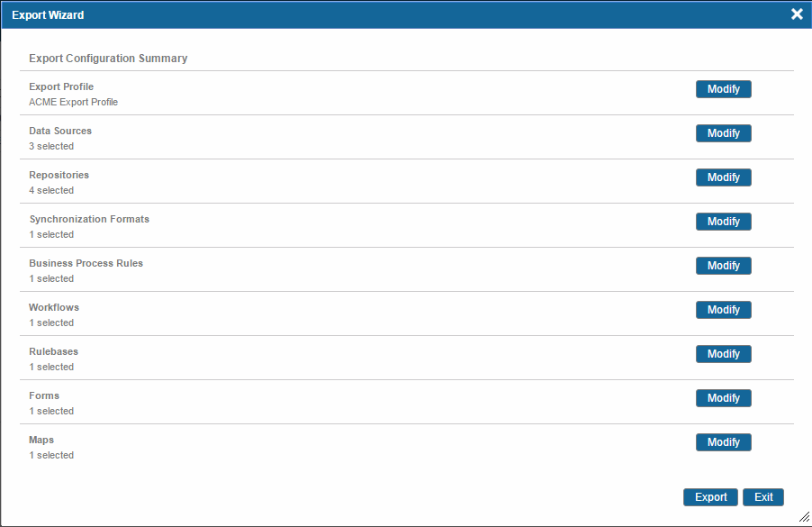Image resolution: width=812 pixels, height=527 pixels.
Task: Exit the wizard using Exit button
Action: point(763,497)
